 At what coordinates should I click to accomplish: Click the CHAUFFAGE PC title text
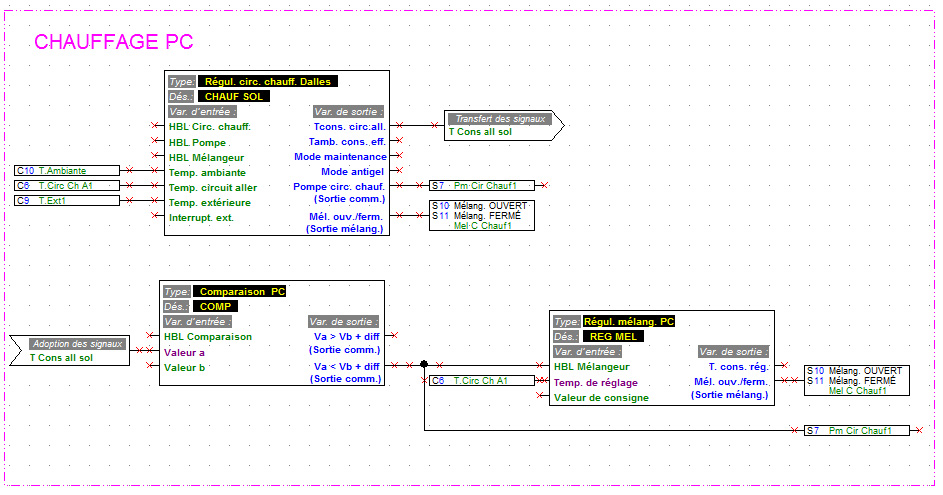[x=113, y=42]
